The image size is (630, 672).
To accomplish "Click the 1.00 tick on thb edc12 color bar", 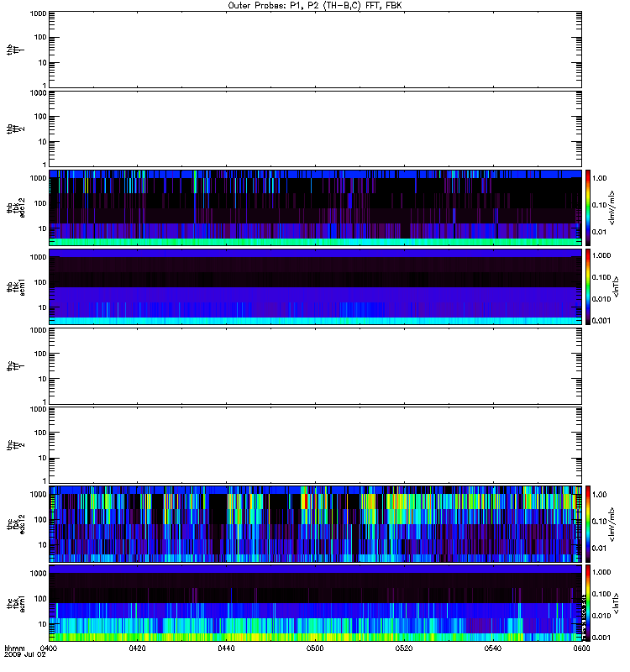I will coord(599,178).
